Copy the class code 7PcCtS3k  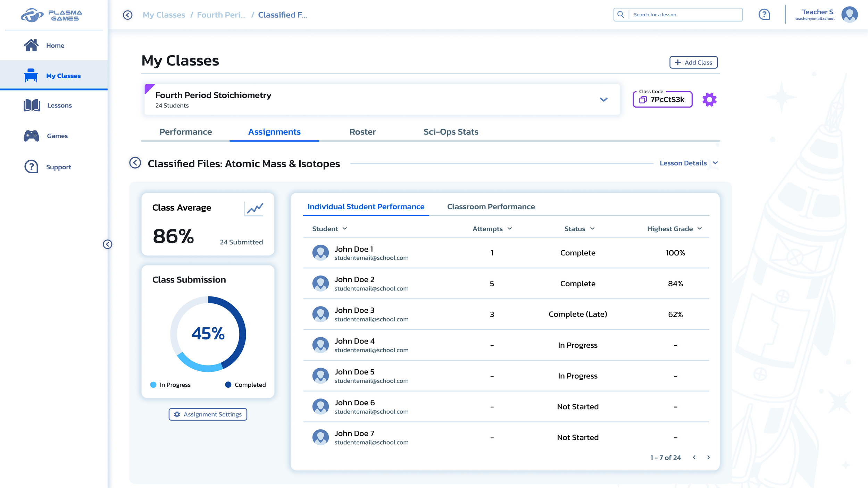tap(643, 100)
